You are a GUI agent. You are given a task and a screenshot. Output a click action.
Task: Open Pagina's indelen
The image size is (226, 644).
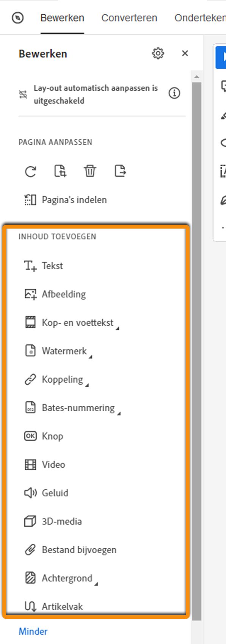tap(75, 200)
